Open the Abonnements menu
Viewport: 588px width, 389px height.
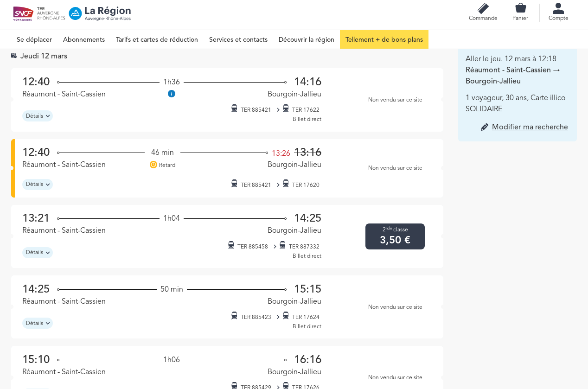84,40
